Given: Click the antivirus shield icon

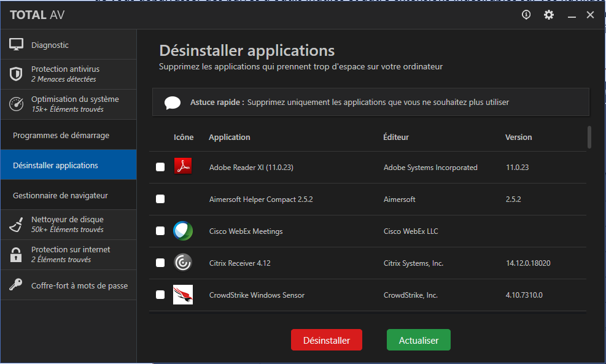Looking at the screenshot, I should pyautogui.click(x=16, y=74).
